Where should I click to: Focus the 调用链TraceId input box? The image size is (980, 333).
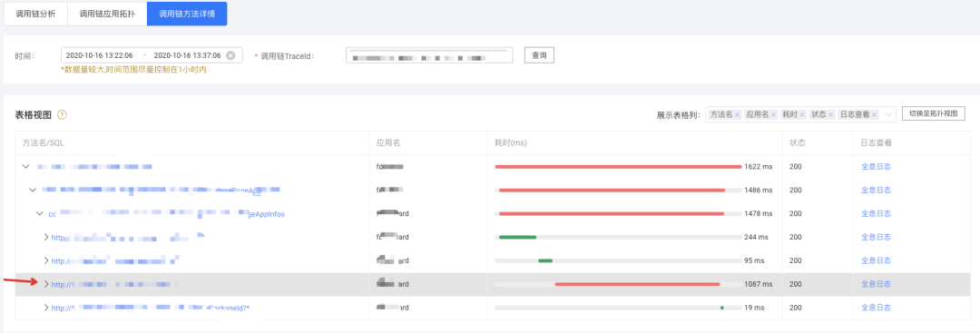coord(428,55)
